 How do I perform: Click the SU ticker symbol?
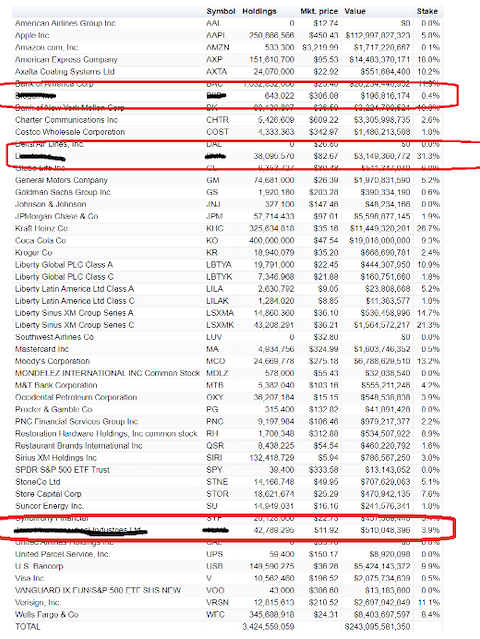click(212, 506)
